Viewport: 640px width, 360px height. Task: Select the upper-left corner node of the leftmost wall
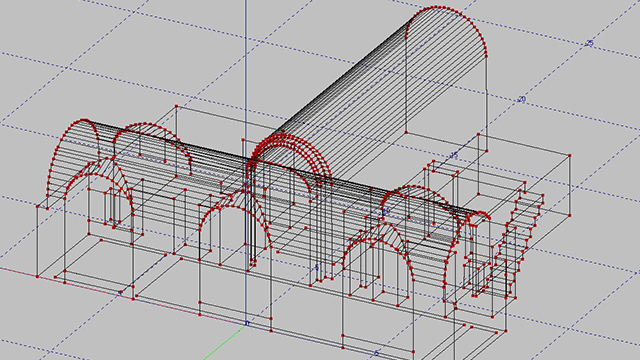37,207
